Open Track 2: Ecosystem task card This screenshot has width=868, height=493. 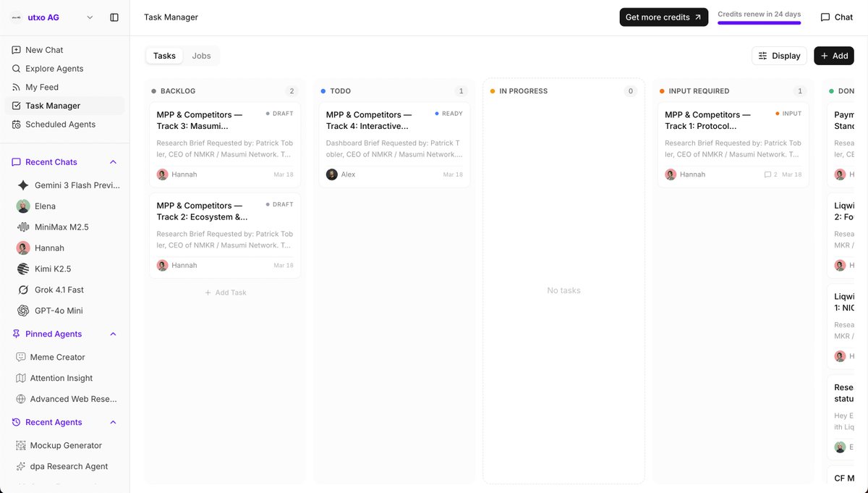225,235
